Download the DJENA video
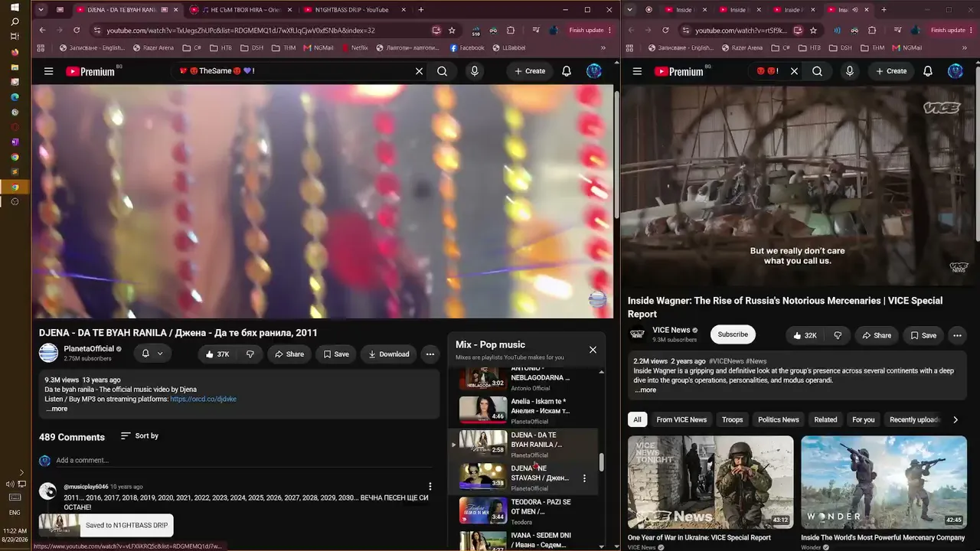The image size is (980, 551). click(x=389, y=354)
